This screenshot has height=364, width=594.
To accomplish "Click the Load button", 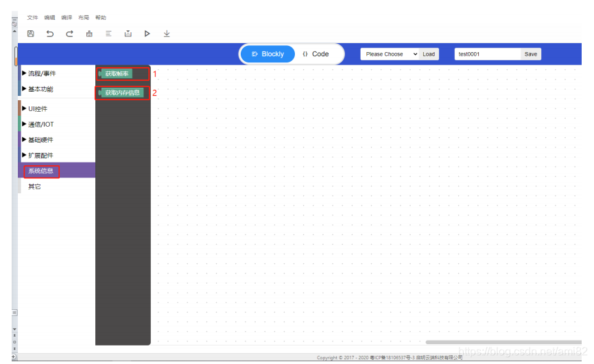I will (x=429, y=54).
